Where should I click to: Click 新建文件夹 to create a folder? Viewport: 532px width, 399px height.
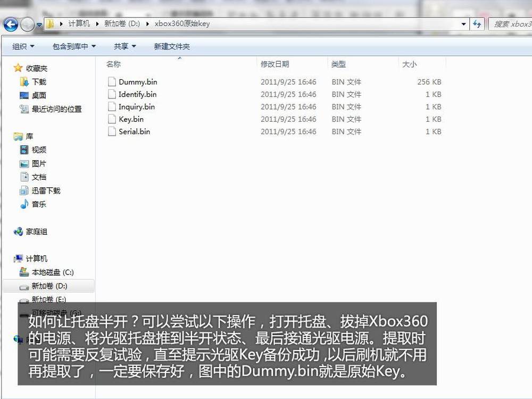click(172, 46)
